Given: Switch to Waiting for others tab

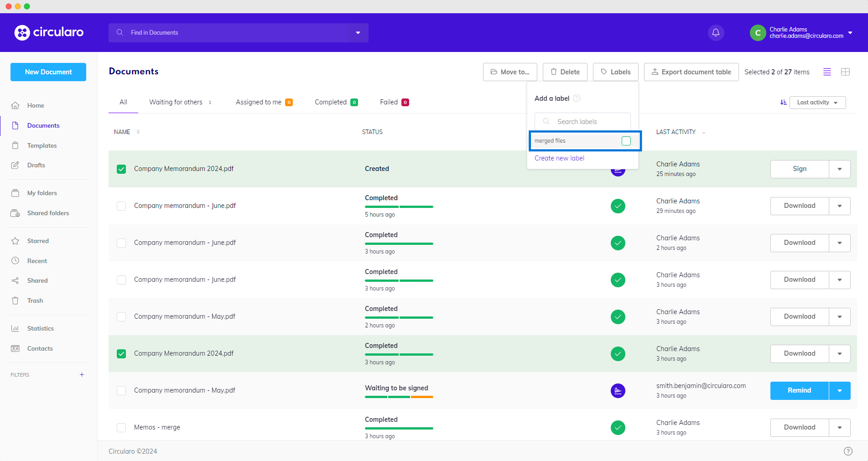Looking at the screenshot, I should click(180, 102).
